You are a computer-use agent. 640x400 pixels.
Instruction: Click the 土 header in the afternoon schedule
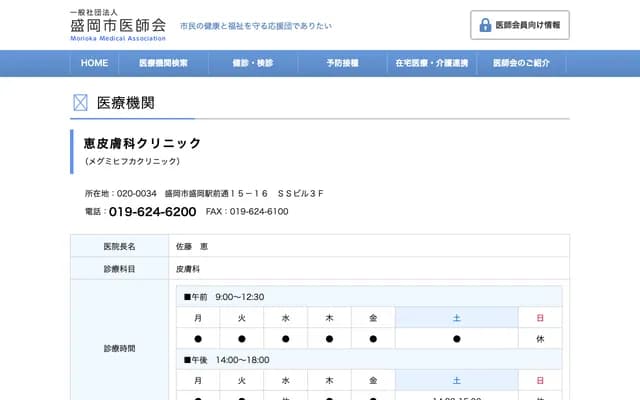(x=456, y=381)
